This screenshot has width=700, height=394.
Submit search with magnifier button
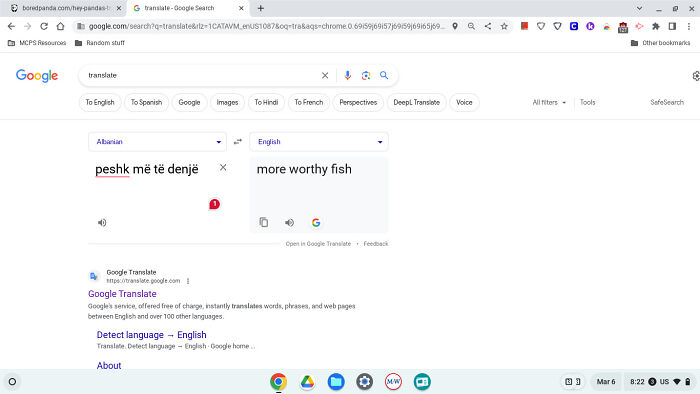384,75
